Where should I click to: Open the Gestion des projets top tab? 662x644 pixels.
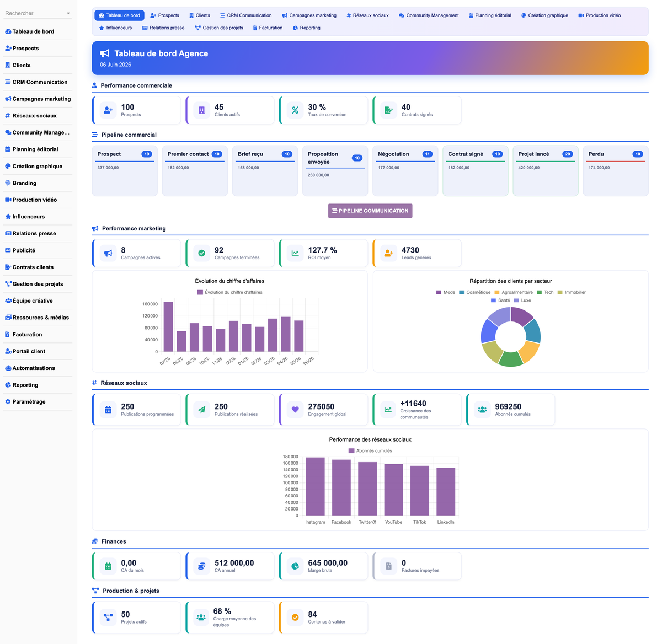(218, 28)
